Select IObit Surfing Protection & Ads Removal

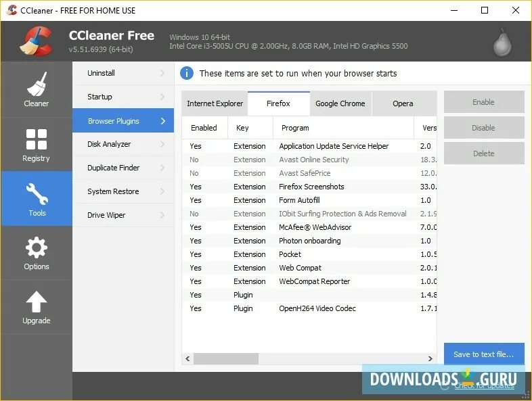[x=309, y=214]
